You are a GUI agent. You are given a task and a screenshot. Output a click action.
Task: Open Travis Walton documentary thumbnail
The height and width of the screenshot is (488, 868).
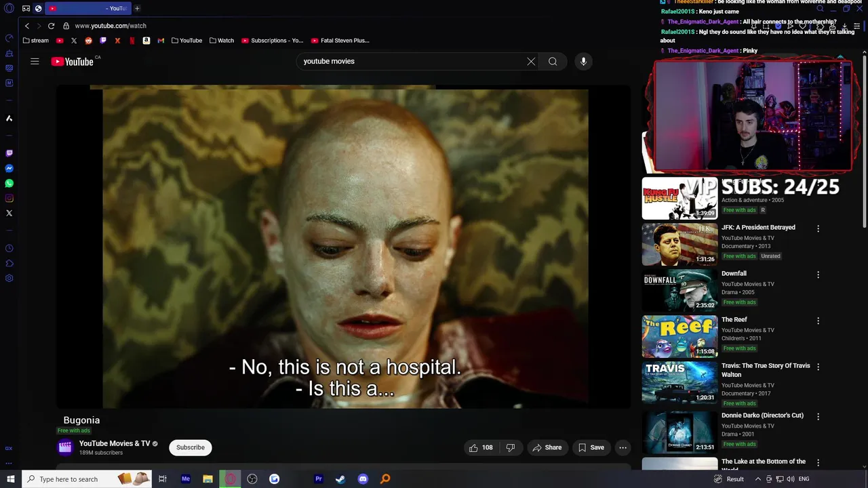(679, 382)
